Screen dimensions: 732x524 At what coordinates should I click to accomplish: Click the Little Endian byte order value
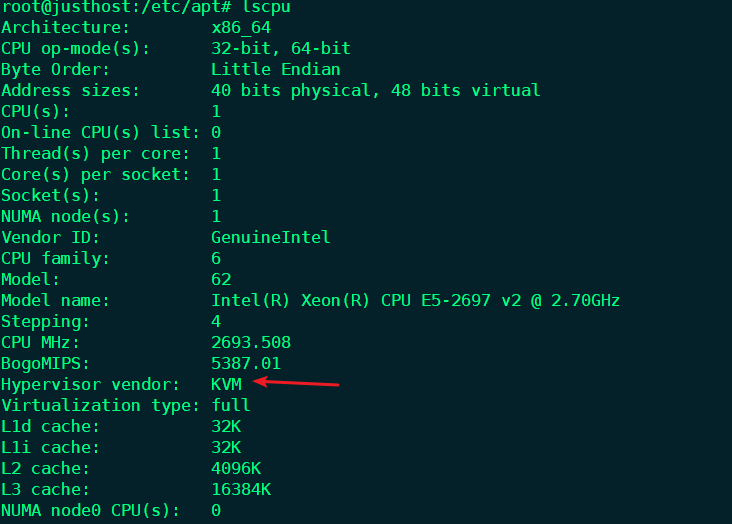[x=275, y=70]
